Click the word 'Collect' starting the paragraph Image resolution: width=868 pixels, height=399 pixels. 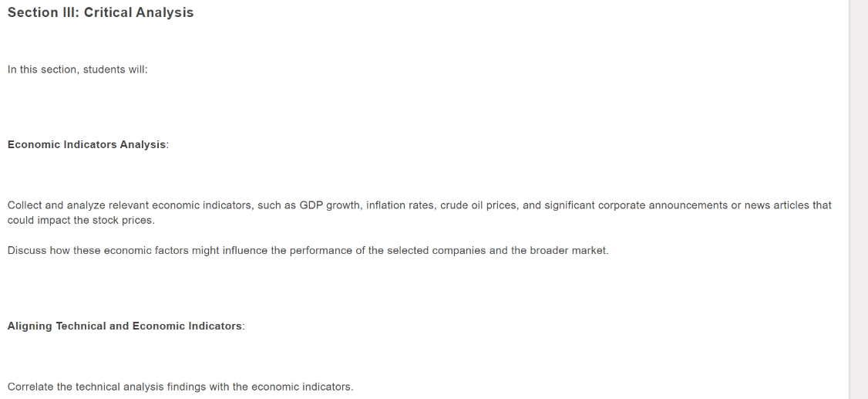click(25, 205)
